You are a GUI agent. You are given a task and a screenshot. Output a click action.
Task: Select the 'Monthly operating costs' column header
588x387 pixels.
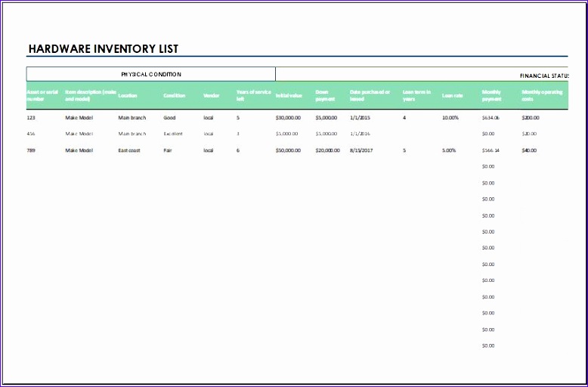pyautogui.click(x=542, y=96)
